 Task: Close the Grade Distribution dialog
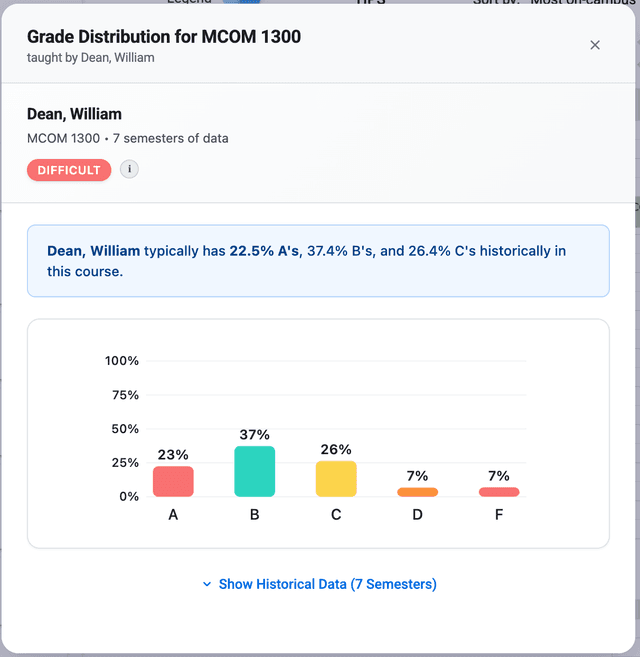[x=595, y=45]
